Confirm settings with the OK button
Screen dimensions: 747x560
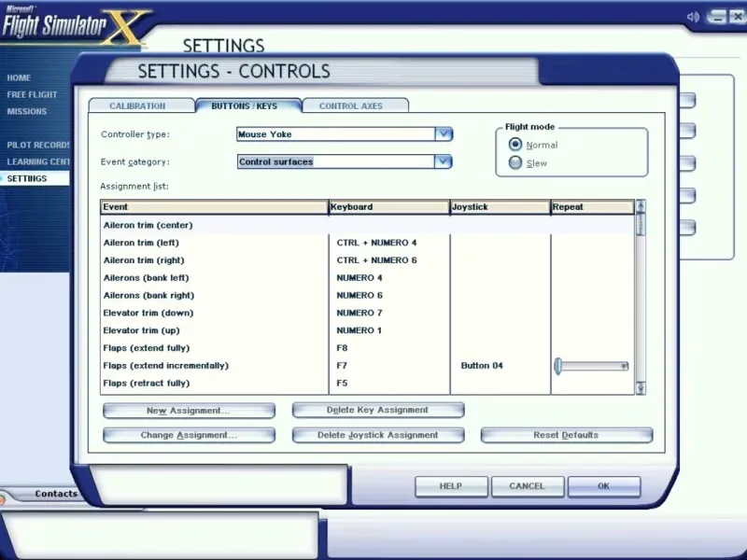pos(604,486)
